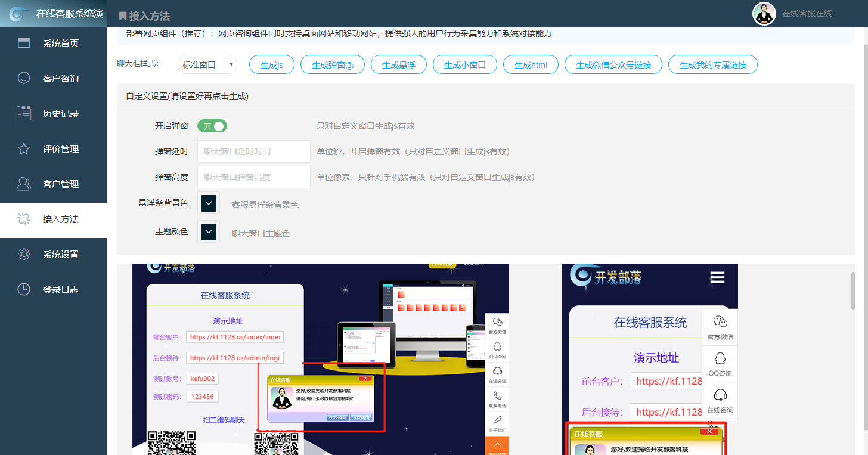The height and width of the screenshot is (455, 868).
Task: Click the 评价管理 star icon in sidebar
Action: [x=24, y=148]
